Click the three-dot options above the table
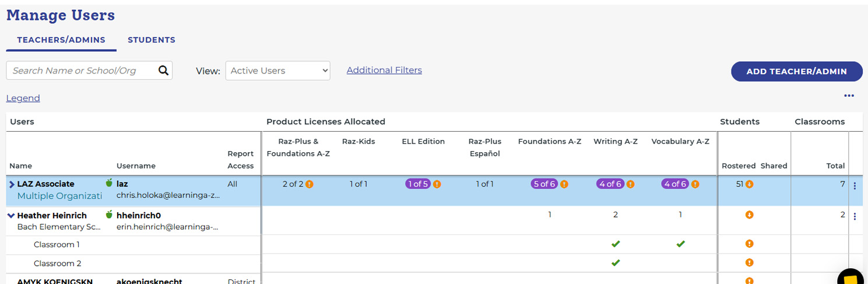Viewport: 868px width, 284px height. pos(849,96)
